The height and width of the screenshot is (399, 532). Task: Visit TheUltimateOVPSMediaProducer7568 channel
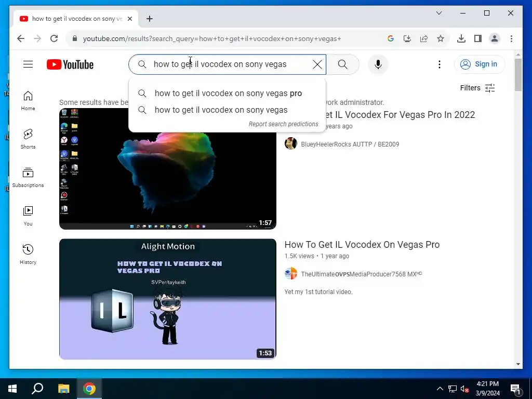click(x=362, y=274)
